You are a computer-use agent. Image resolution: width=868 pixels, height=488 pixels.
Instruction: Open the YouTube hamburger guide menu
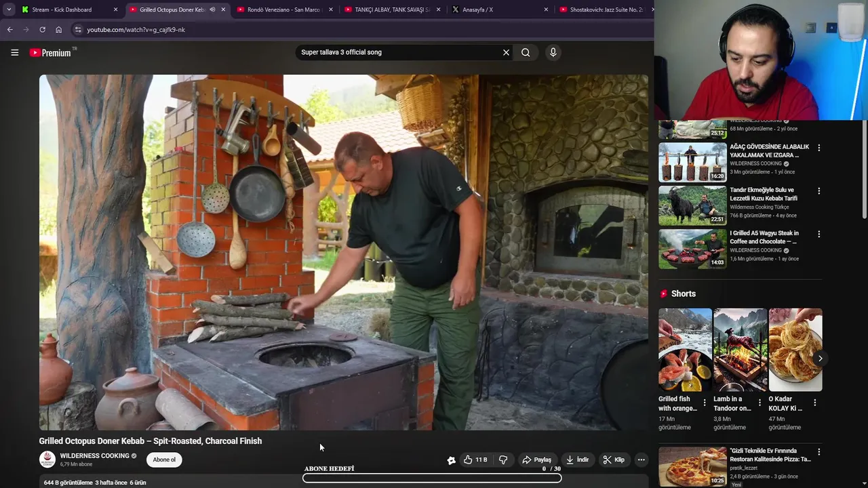pos(14,52)
